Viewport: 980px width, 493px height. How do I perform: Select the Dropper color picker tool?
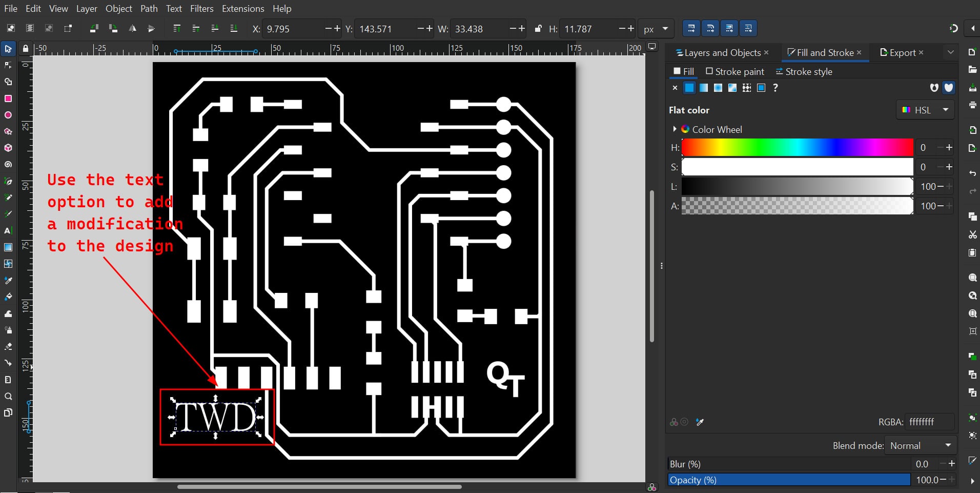8,281
